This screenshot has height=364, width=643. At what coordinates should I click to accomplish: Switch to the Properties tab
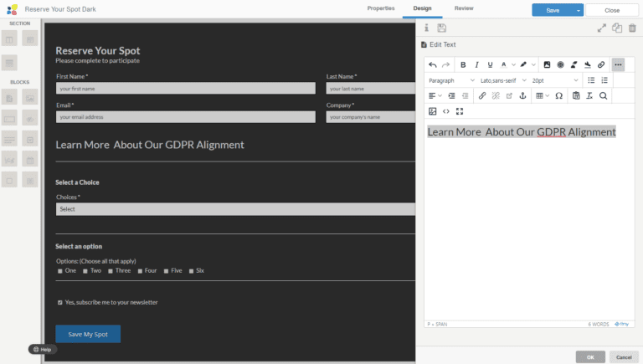(381, 8)
